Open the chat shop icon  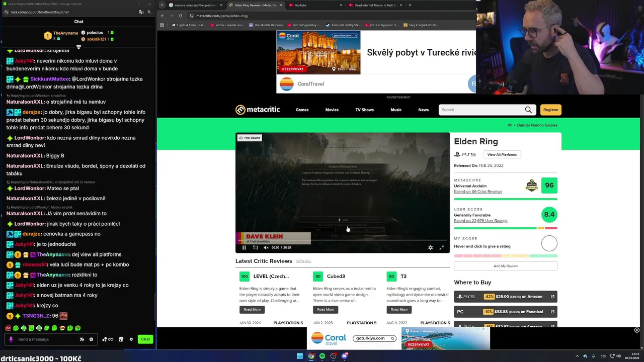coord(121,339)
